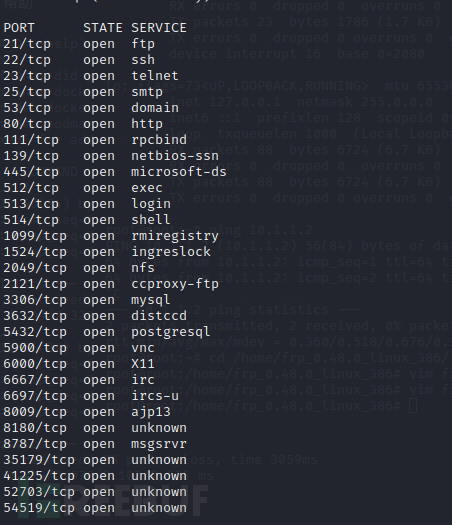Click the ccproxy-ftp service text
The image size is (452, 525).
click(175, 284)
